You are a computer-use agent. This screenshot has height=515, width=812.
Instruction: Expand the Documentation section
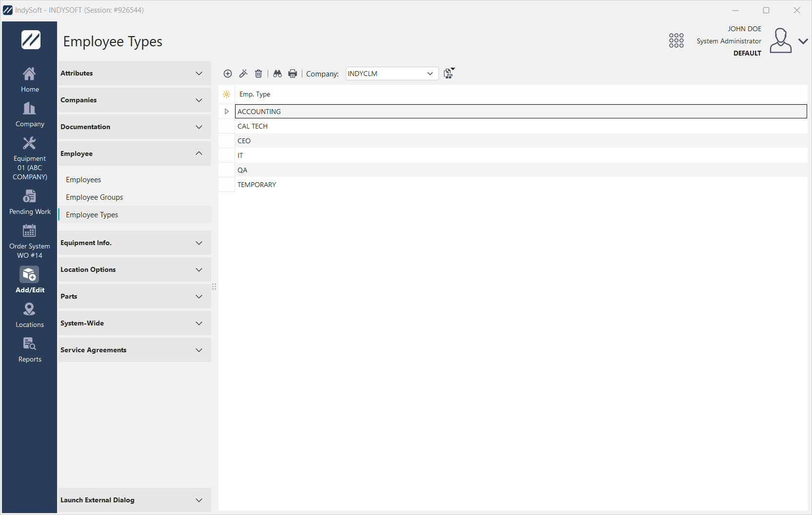135,127
